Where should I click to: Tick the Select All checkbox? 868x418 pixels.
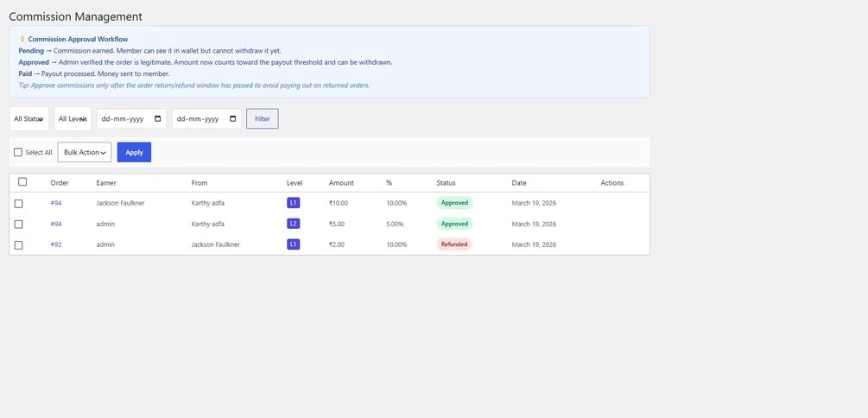pos(18,152)
